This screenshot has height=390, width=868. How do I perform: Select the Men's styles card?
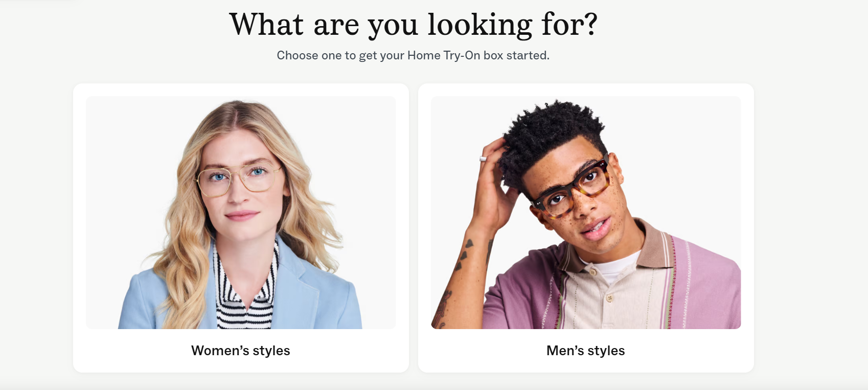(586, 228)
